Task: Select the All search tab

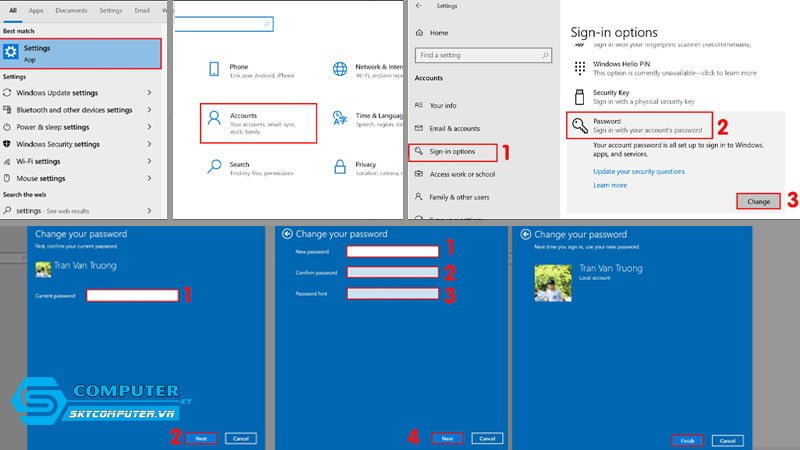Action: tap(13, 11)
